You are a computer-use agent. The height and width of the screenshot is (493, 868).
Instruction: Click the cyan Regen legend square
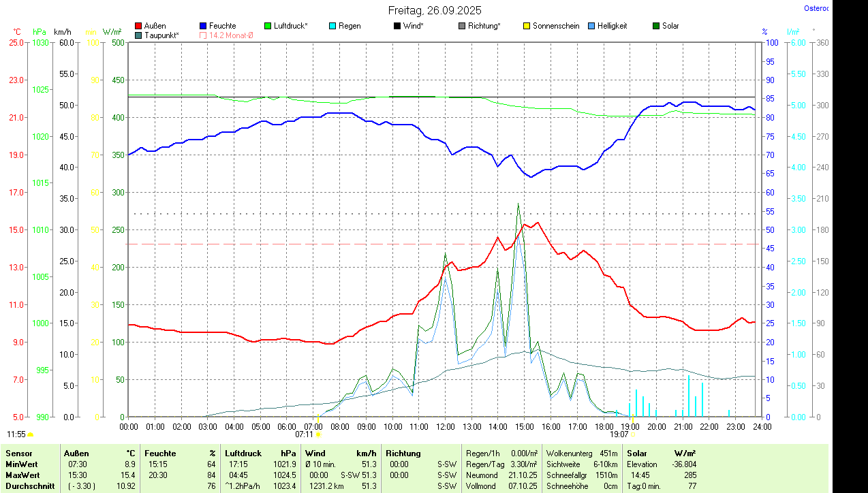332,26
